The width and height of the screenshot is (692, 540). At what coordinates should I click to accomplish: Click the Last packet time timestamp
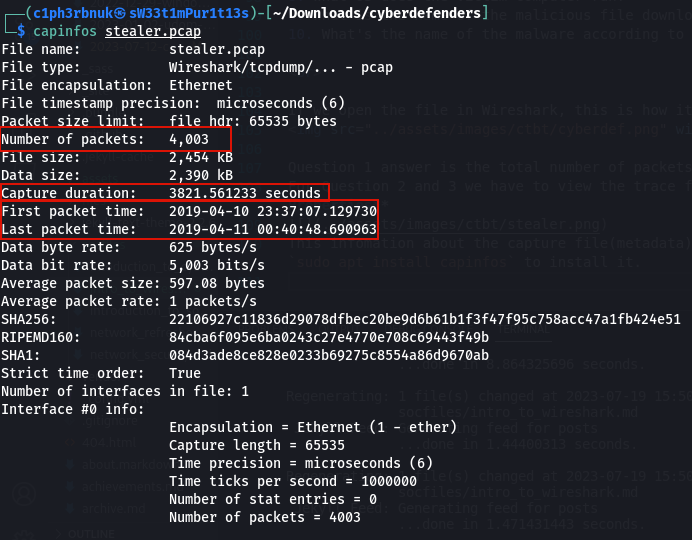(273, 229)
